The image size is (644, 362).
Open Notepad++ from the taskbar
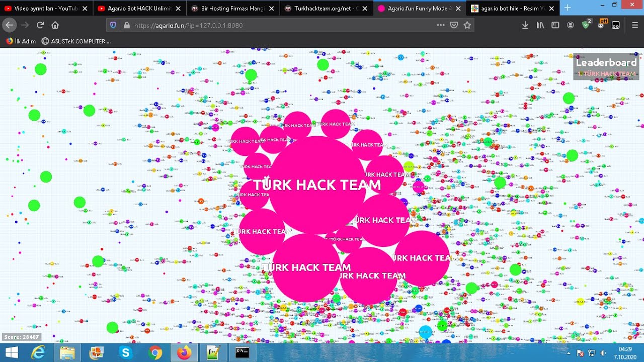pos(213,352)
